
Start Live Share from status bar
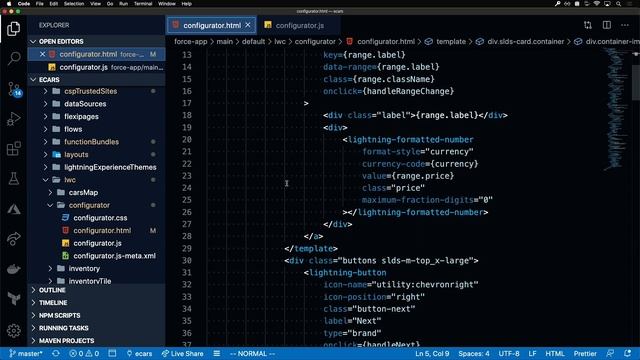(182, 353)
